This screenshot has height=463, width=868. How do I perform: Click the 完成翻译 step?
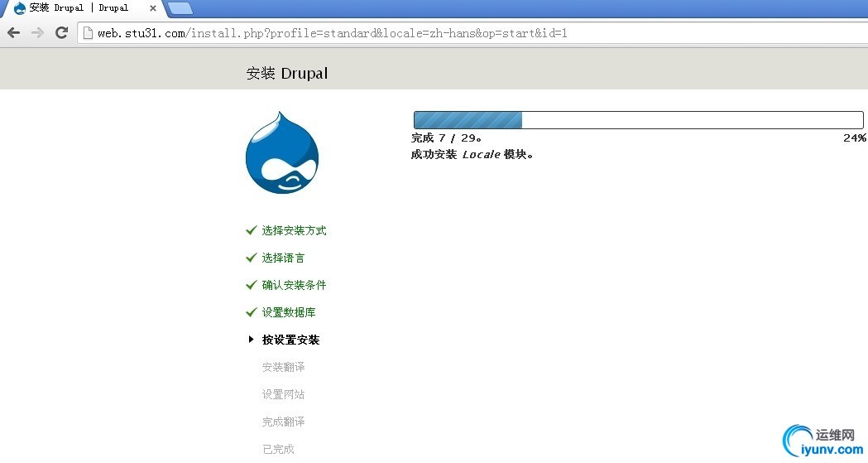tap(283, 422)
